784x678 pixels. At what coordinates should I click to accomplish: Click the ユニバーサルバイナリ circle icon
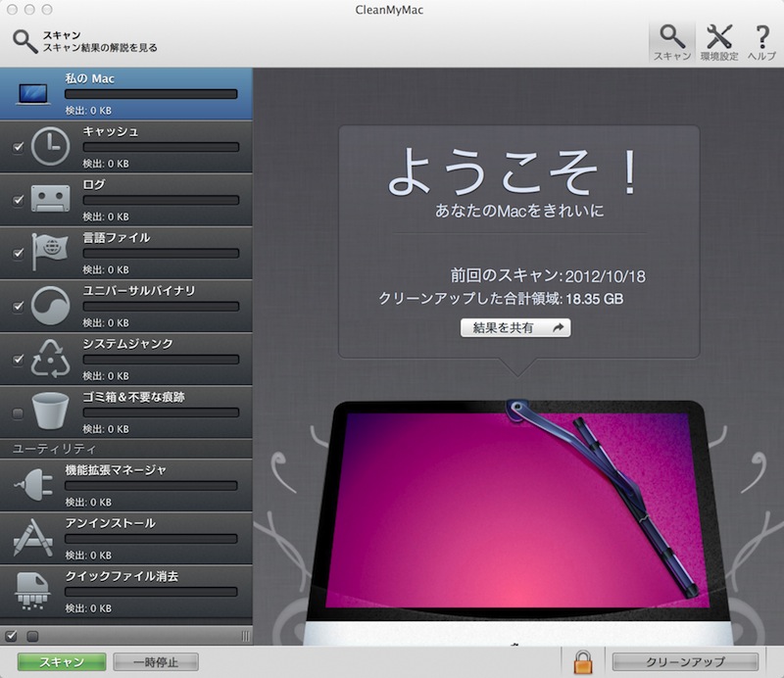[x=51, y=306]
